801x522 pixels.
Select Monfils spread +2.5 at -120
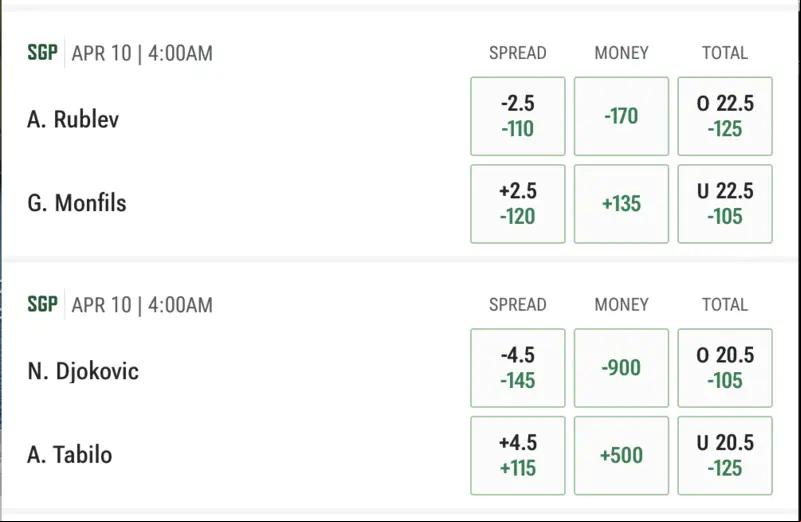517,204
